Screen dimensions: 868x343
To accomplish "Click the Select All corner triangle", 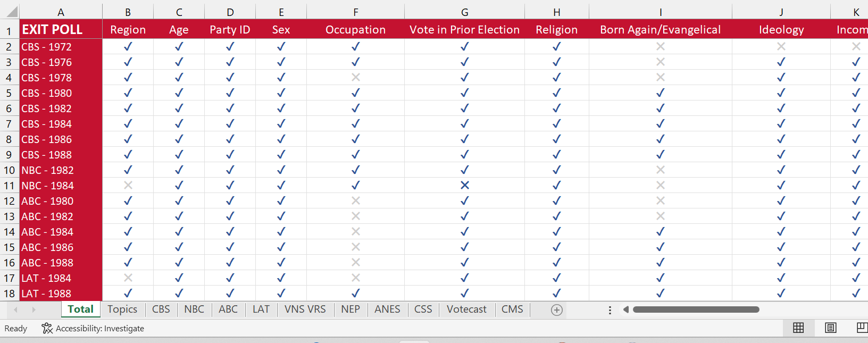I will coord(12,12).
